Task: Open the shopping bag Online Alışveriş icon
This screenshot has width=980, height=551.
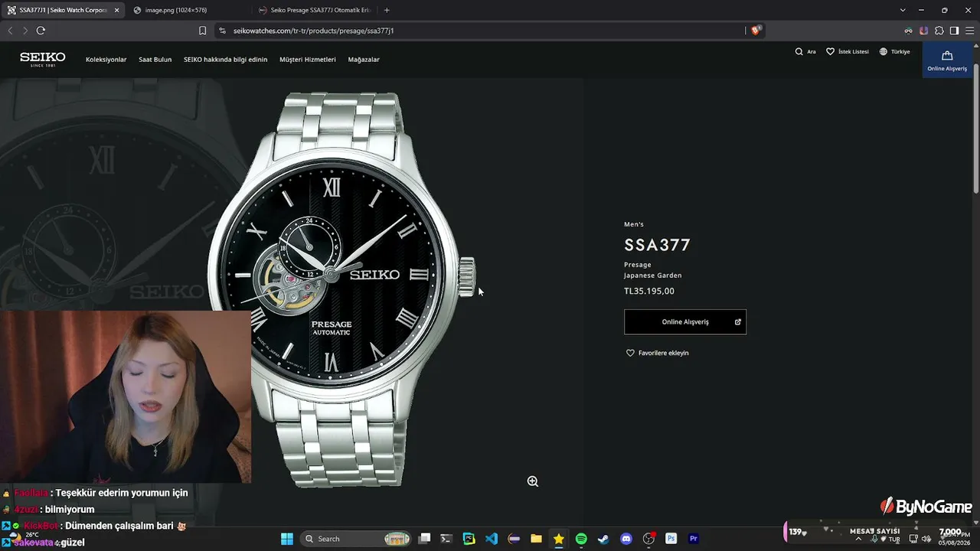Action: pyautogui.click(x=947, y=56)
